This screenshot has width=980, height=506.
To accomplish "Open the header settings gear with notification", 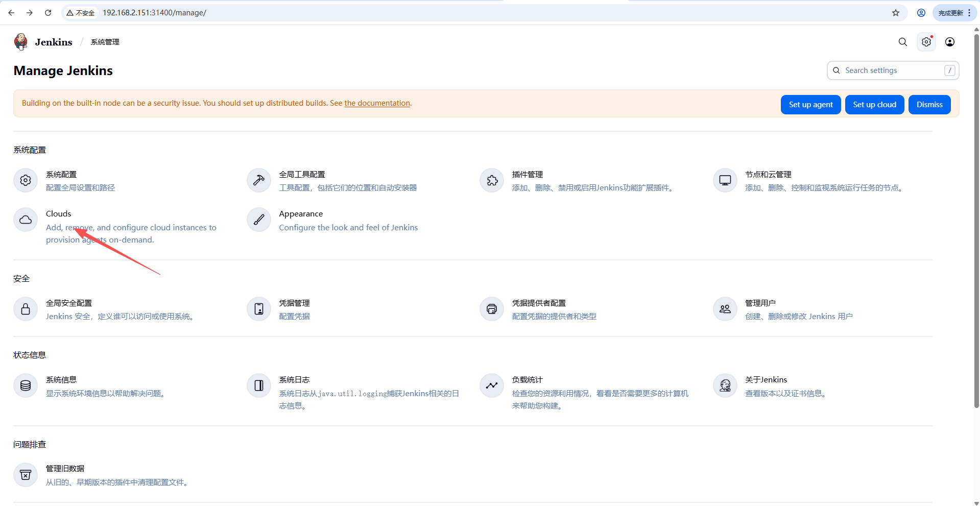I will (926, 42).
